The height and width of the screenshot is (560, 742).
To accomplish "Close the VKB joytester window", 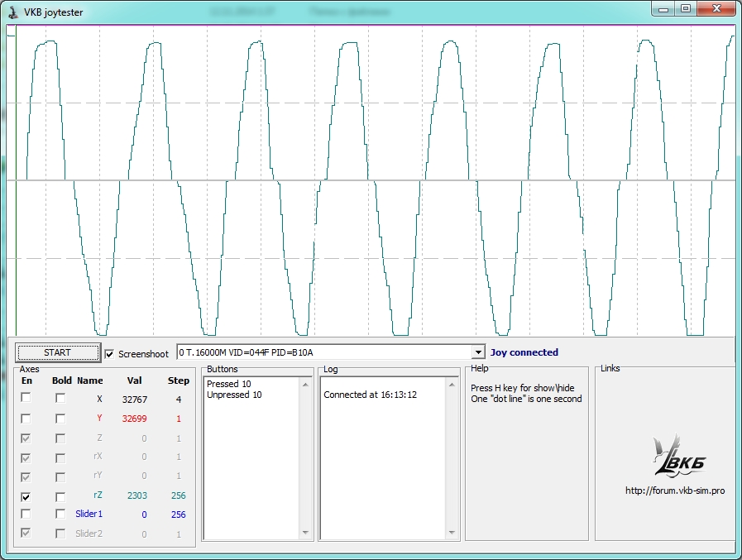I will tap(716, 8).
